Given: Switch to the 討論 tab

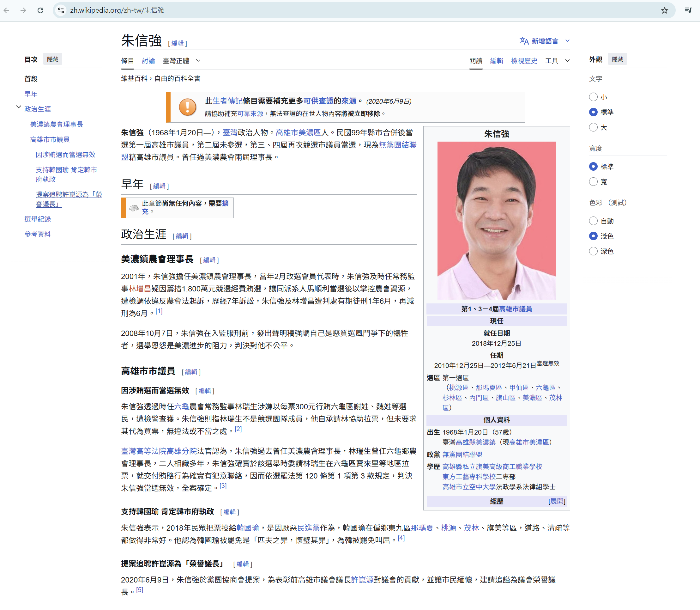Looking at the screenshot, I should (x=148, y=61).
